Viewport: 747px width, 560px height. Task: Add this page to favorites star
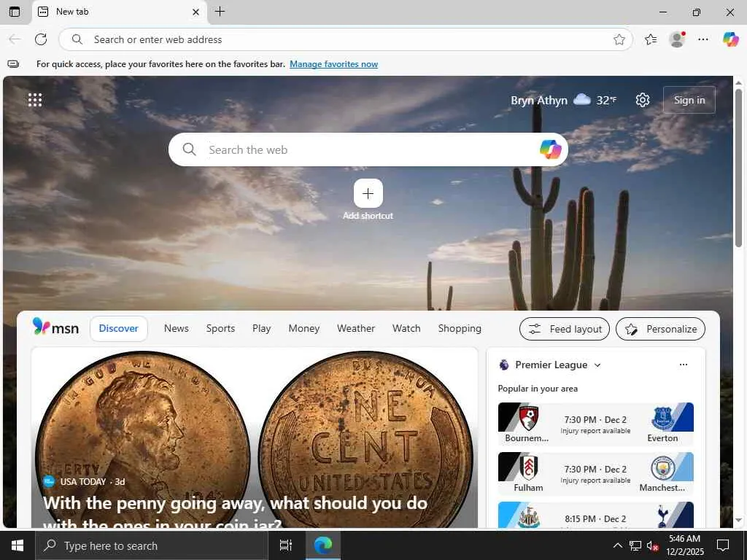619,39
